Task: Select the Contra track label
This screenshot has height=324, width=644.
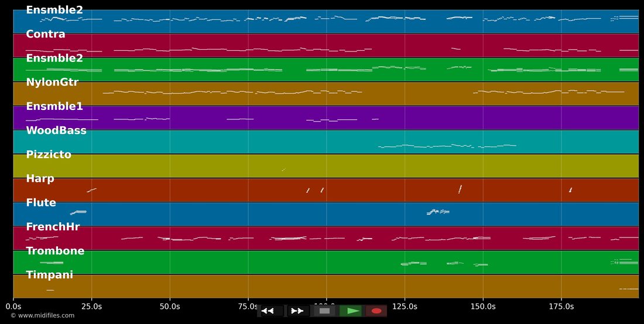Action: point(46,34)
